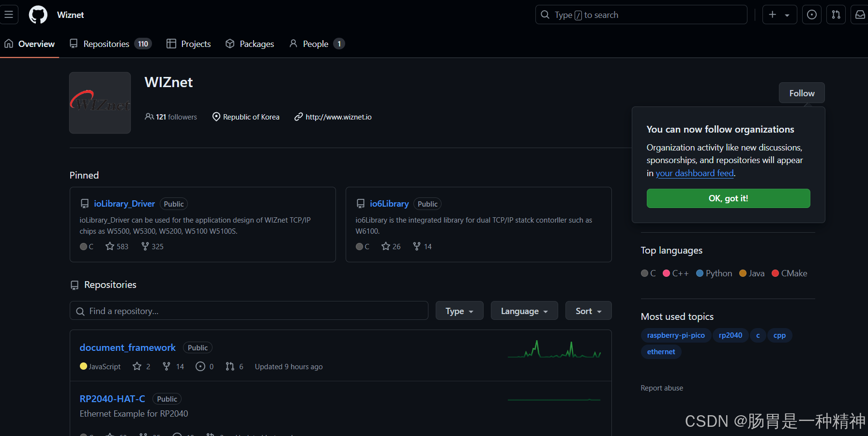868x436 pixels.
Task: View stars of document_framework
Action: (x=141, y=366)
